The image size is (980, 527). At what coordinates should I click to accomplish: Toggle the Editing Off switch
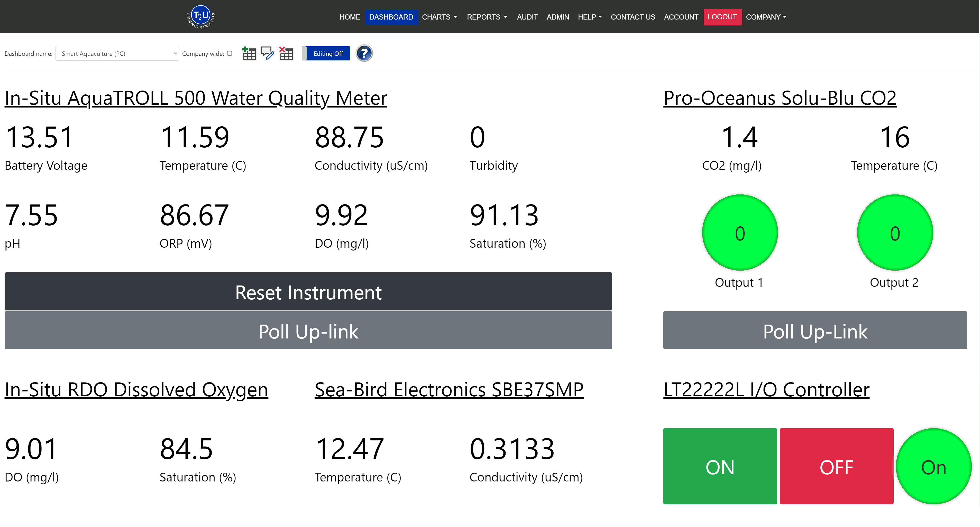[x=326, y=54]
